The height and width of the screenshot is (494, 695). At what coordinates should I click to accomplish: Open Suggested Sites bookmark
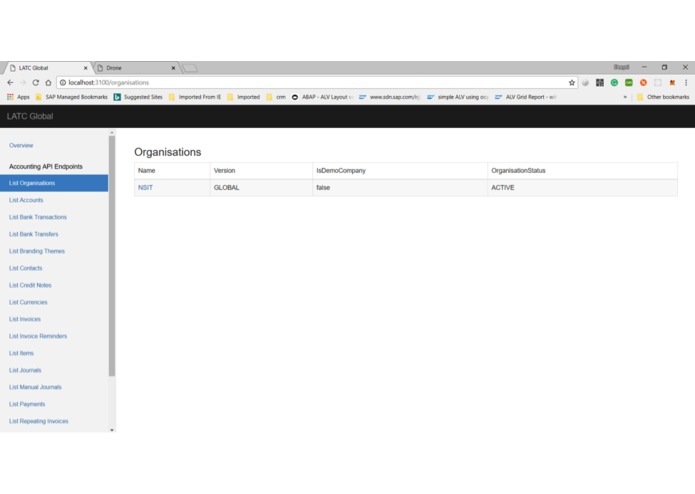tap(138, 97)
